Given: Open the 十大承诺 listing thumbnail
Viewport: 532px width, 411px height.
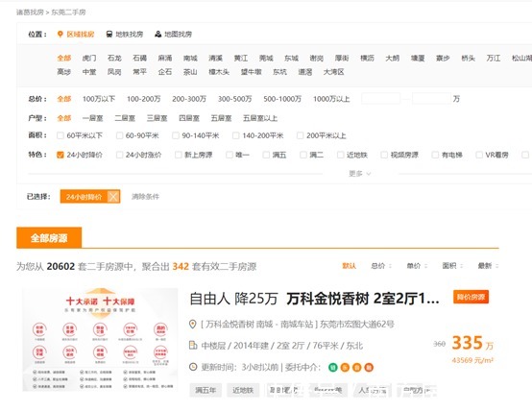Looking at the screenshot, I should [x=100, y=340].
